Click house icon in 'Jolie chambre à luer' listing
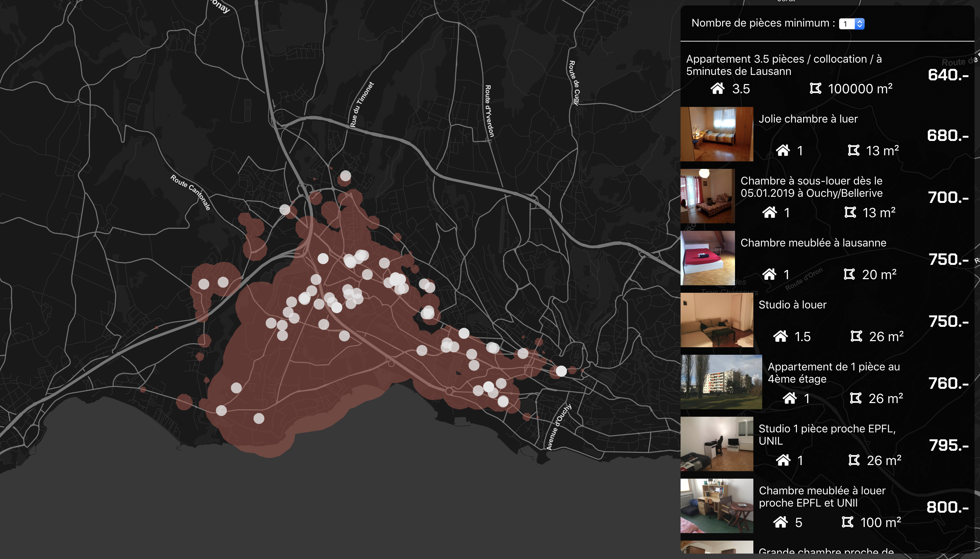The width and height of the screenshot is (980, 559). [x=783, y=150]
